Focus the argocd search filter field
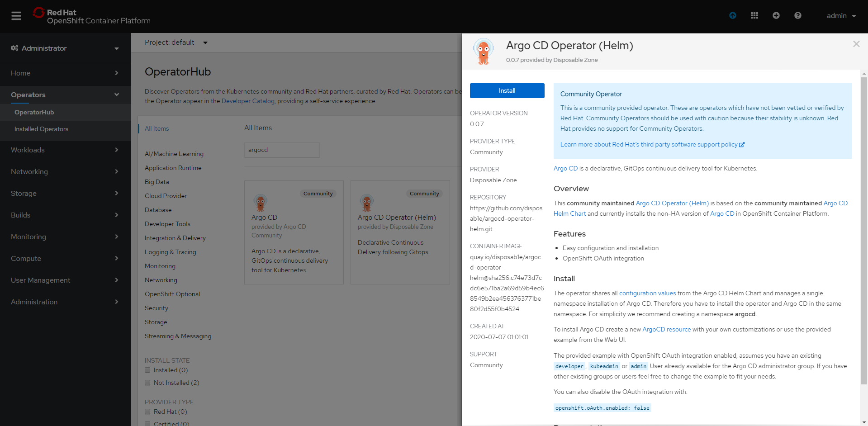The width and height of the screenshot is (868, 426). pos(282,150)
